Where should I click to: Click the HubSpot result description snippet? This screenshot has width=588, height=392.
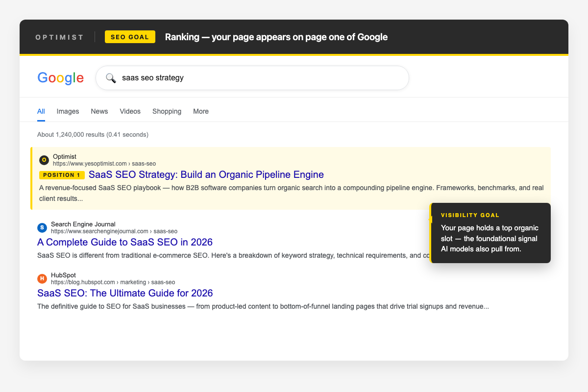point(263,307)
